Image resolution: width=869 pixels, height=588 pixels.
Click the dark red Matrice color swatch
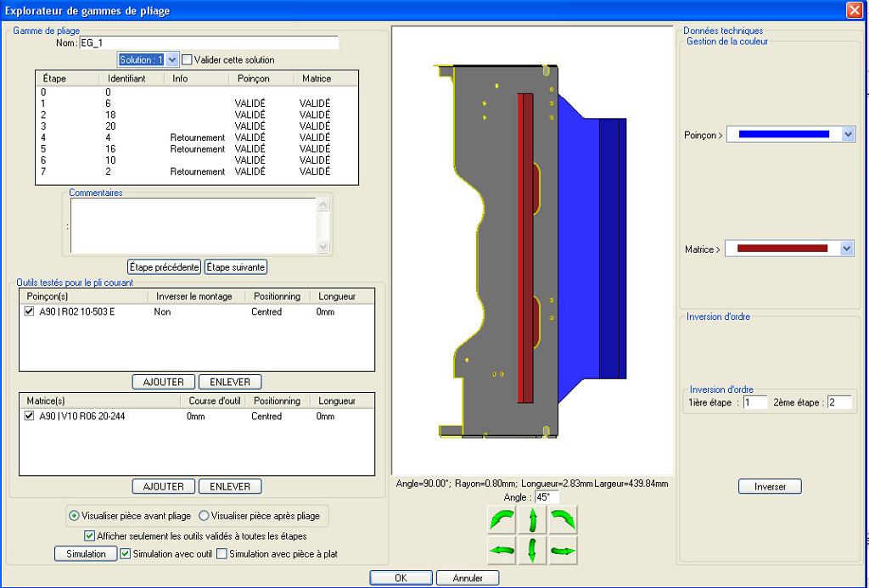[x=782, y=249]
